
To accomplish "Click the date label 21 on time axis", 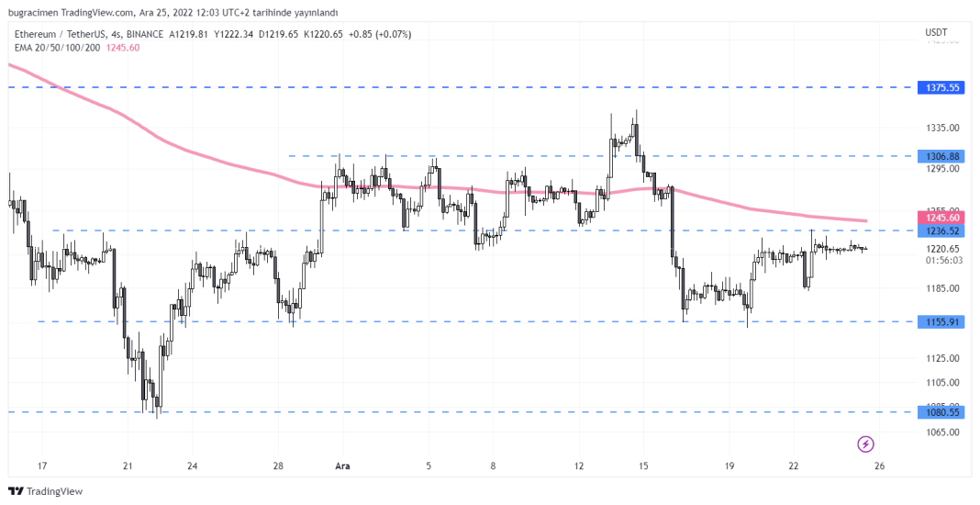I will pos(128,466).
